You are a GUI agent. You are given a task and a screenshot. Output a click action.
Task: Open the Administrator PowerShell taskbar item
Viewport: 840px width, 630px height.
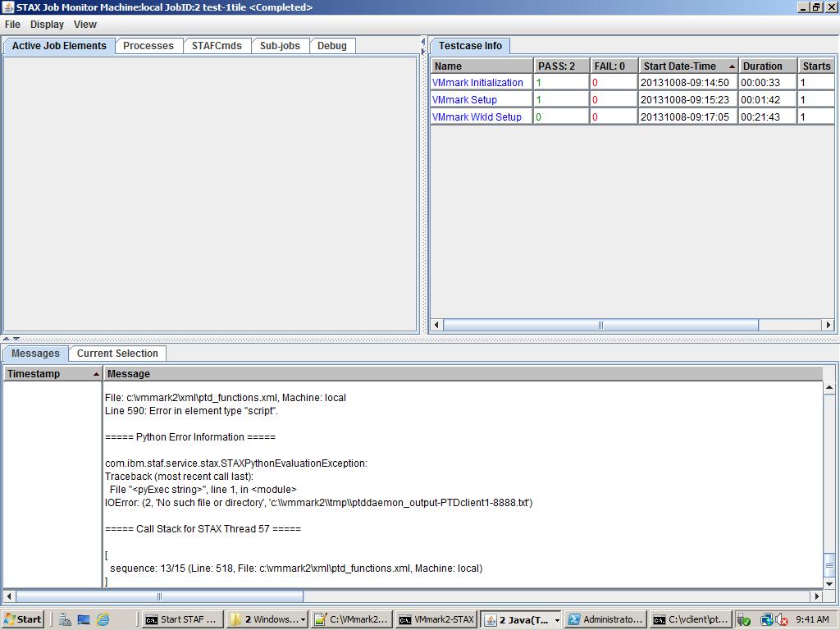tap(606, 619)
